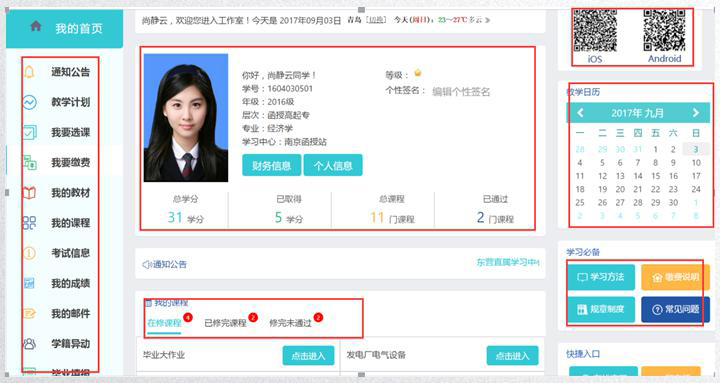Open 我的成绩 in the sidebar

(x=70, y=283)
